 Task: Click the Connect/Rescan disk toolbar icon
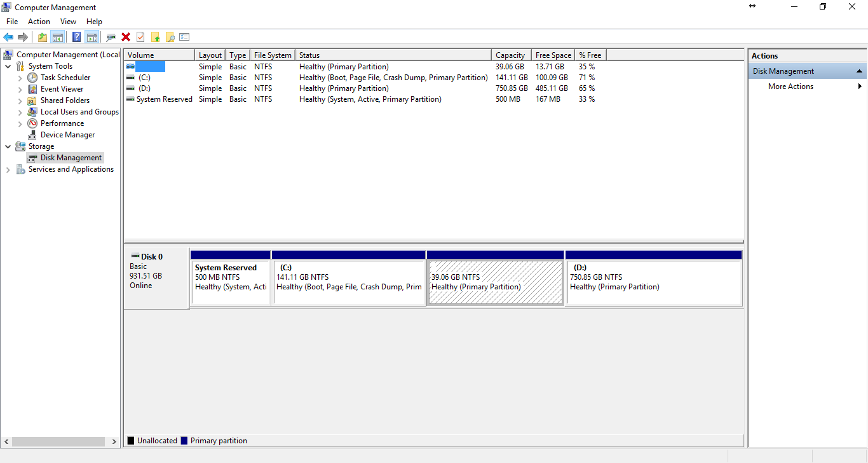(111, 38)
